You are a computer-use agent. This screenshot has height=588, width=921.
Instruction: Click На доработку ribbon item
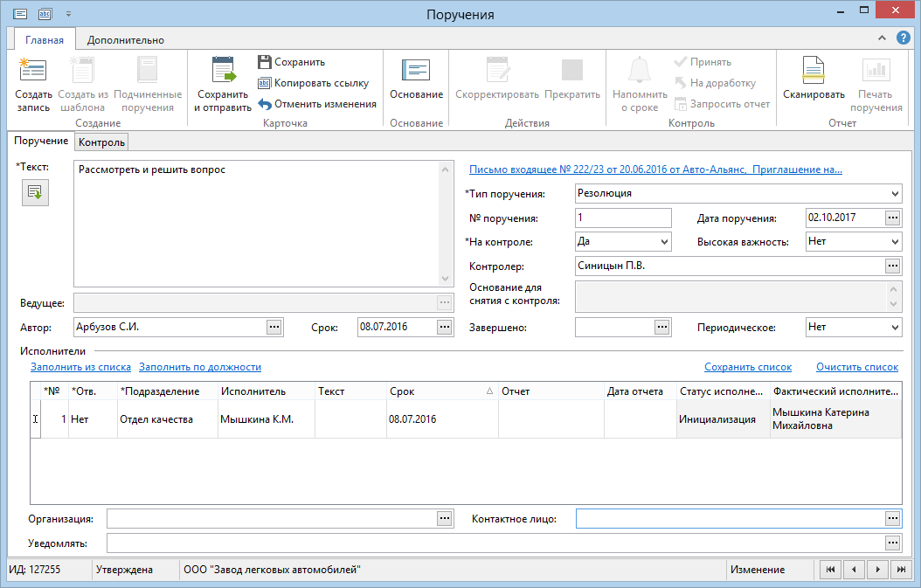[715, 83]
